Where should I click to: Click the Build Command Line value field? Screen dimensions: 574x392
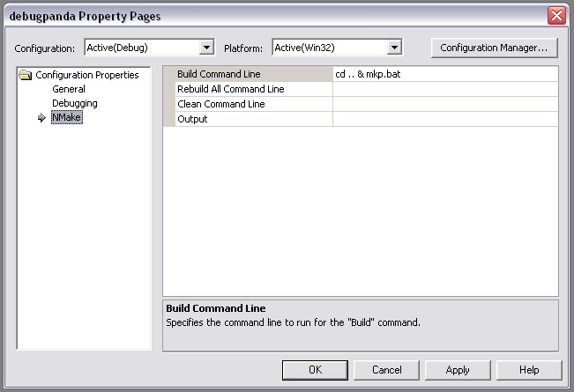point(445,74)
